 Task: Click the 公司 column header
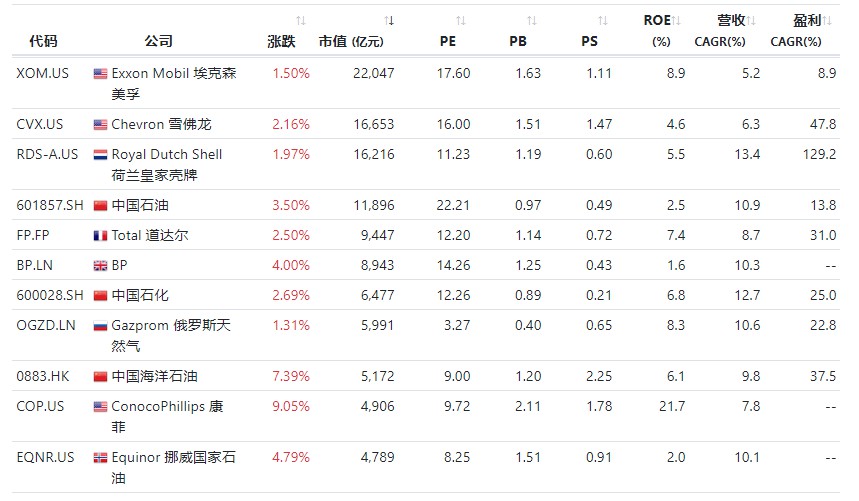coord(158,41)
